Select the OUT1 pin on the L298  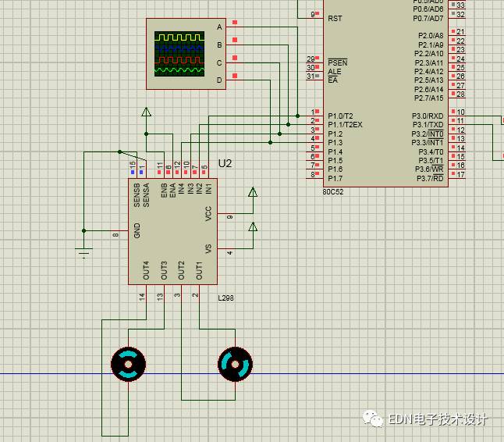[x=199, y=271]
